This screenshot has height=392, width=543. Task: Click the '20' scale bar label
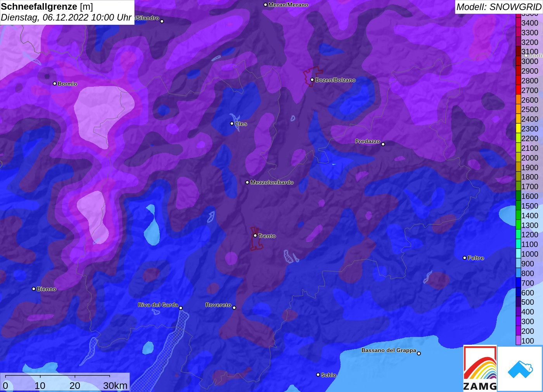point(75,385)
